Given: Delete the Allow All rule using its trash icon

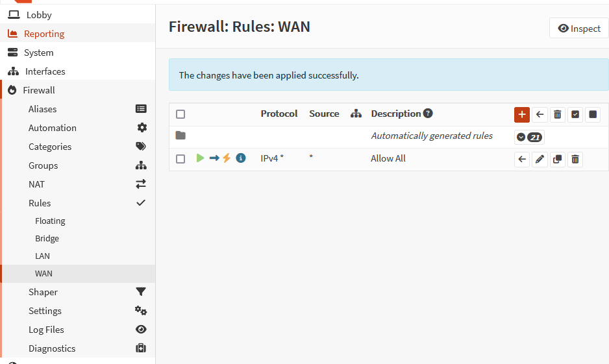Looking at the screenshot, I should point(575,159).
